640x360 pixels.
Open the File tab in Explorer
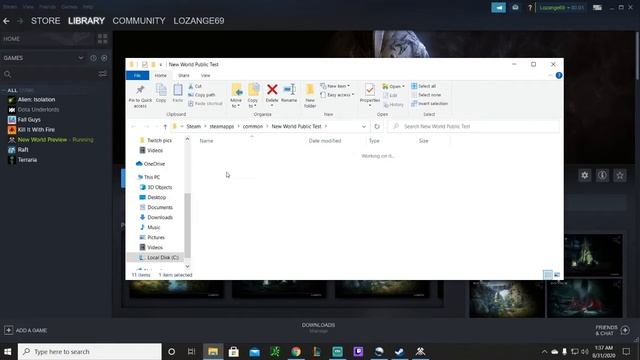tap(138, 76)
